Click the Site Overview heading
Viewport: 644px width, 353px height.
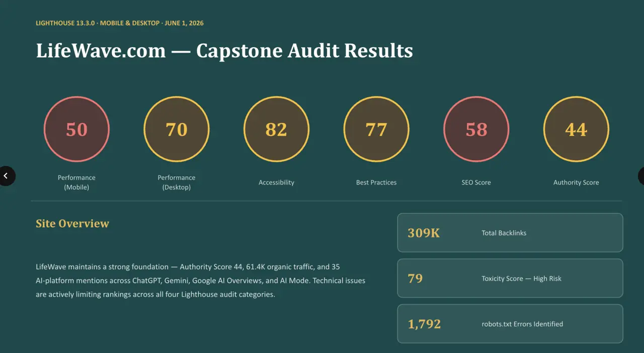[72, 224]
